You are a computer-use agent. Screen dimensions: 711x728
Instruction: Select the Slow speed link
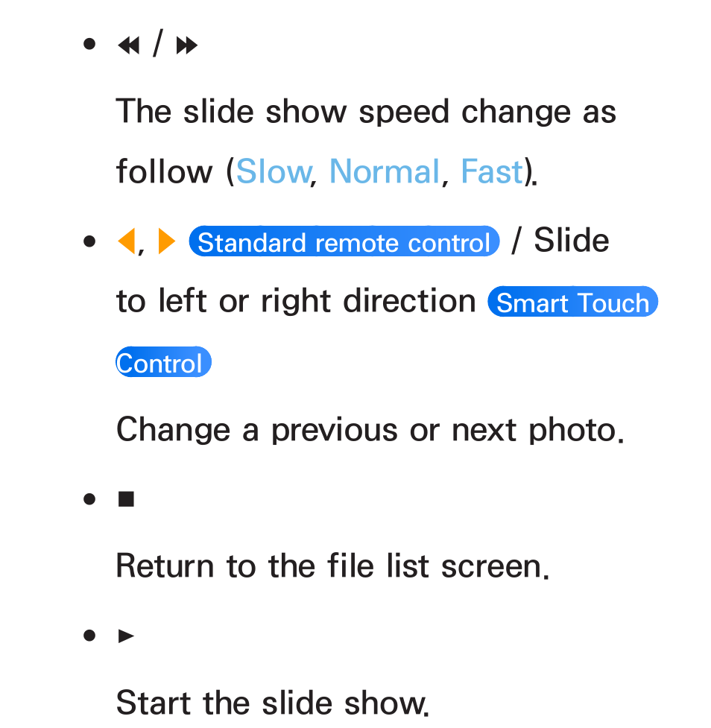point(274,171)
